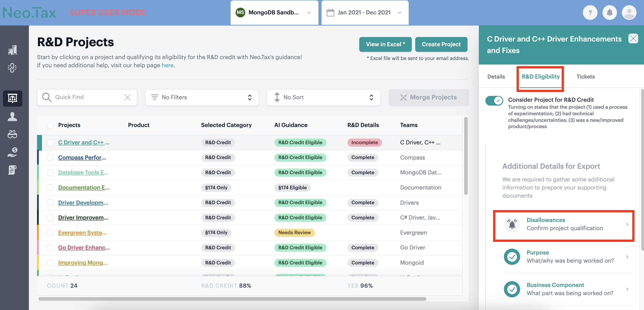Open the documents icon in sidebar
Viewport: 644px width, 310px height.
(12, 170)
